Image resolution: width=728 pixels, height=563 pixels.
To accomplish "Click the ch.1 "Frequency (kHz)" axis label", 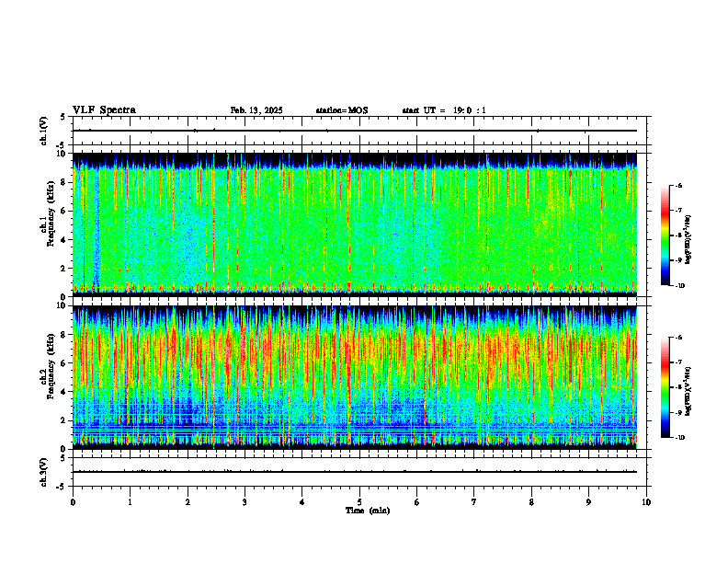I will (x=51, y=214).
